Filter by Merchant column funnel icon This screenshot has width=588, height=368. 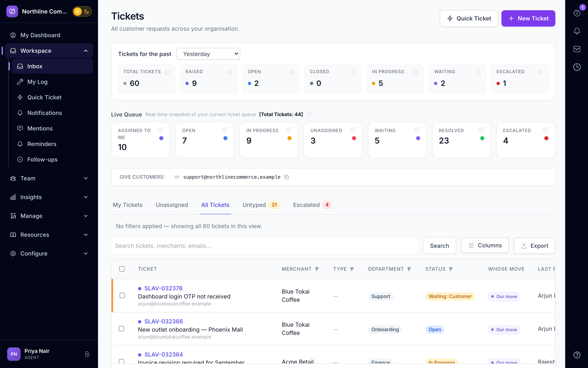(317, 269)
